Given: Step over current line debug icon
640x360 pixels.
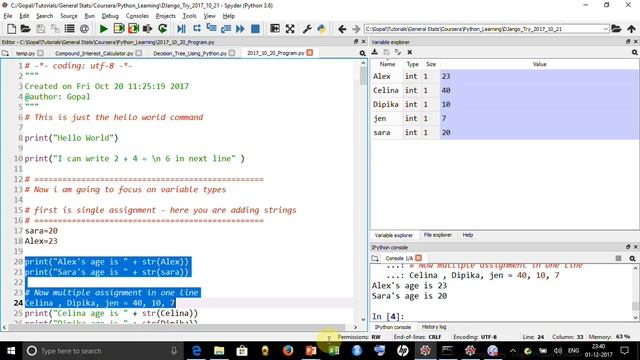Looking at the screenshot, I should click(x=197, y=29).
